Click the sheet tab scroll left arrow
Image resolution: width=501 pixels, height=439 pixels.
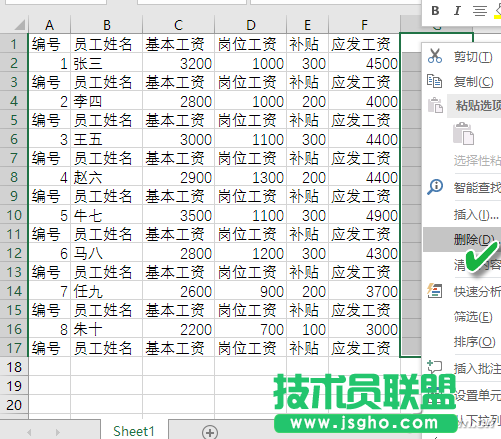[x=29, y=432]
